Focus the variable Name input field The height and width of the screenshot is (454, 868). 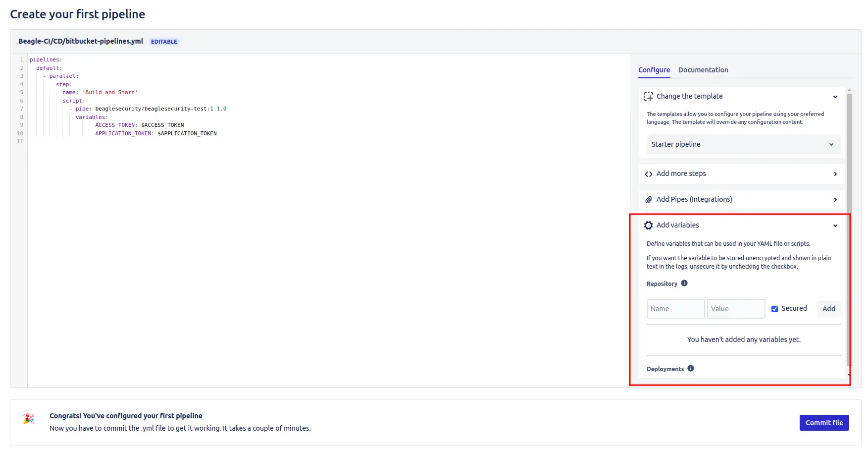click(x=675, y=309)
